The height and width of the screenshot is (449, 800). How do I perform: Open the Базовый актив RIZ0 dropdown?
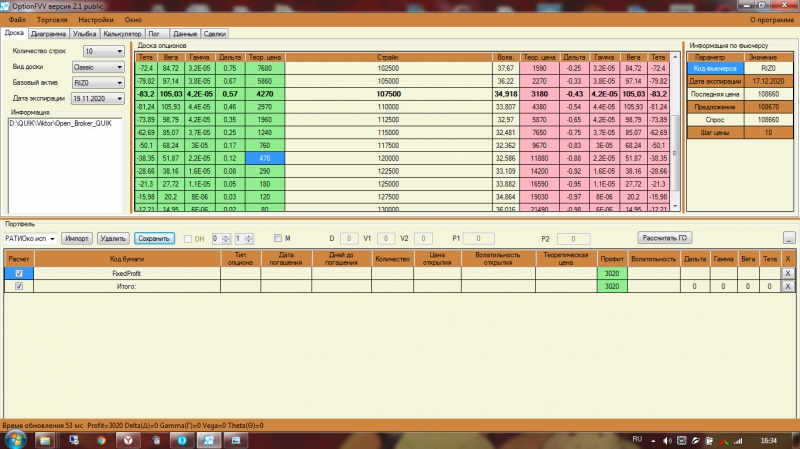(98, 83)
